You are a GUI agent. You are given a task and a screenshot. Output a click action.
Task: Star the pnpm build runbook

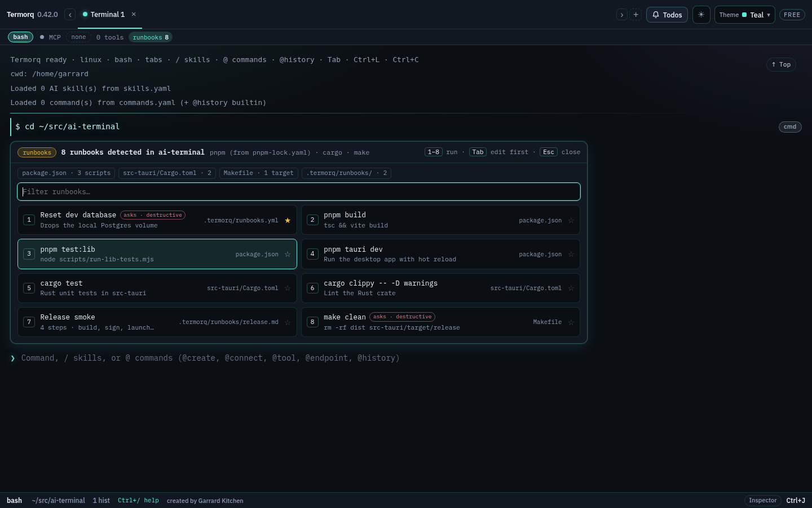[571, 220]
